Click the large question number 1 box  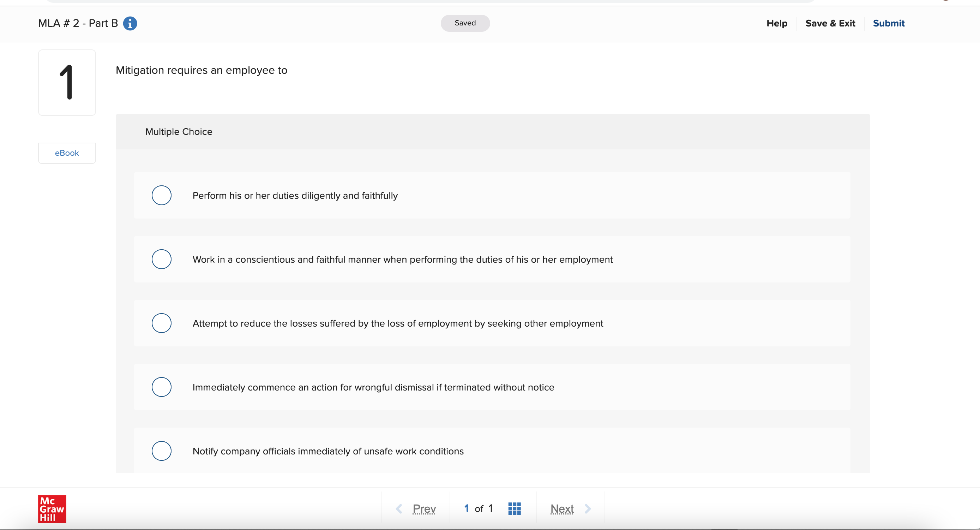67,83
